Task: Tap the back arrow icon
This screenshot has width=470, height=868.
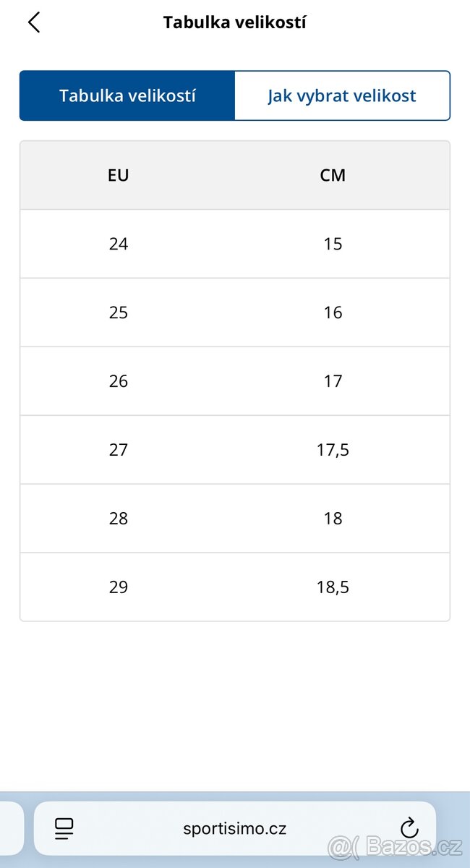Action: pos(33,22)
